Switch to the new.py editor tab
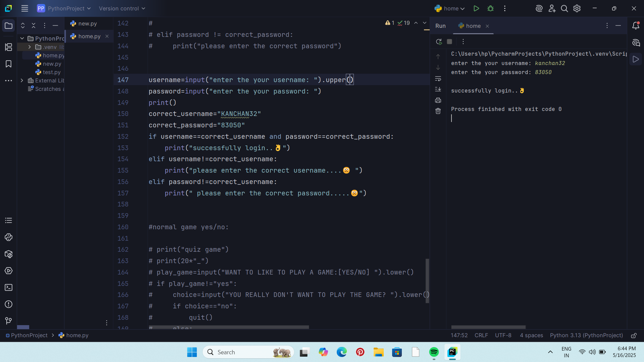 tap(87, 23)
